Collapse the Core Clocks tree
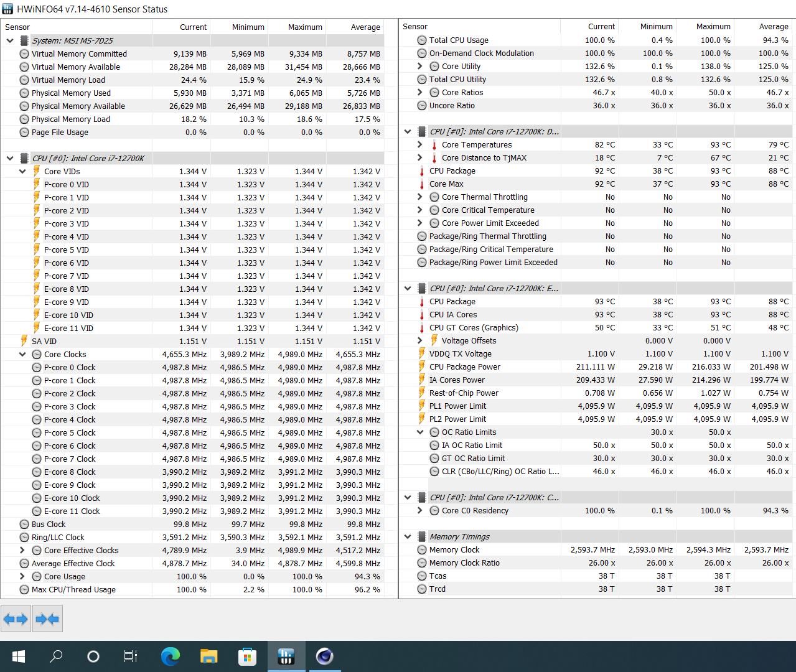The width and height of the screenshot is (796, 672). (x=22, y=354)
